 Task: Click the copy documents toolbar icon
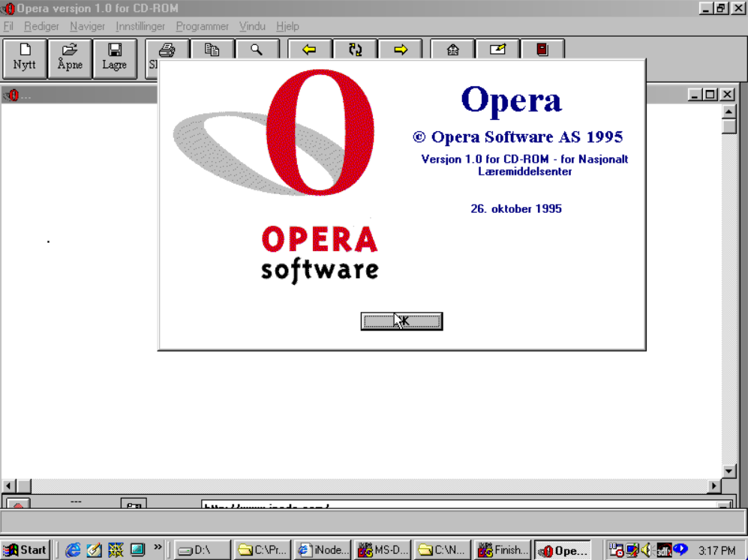212,50
